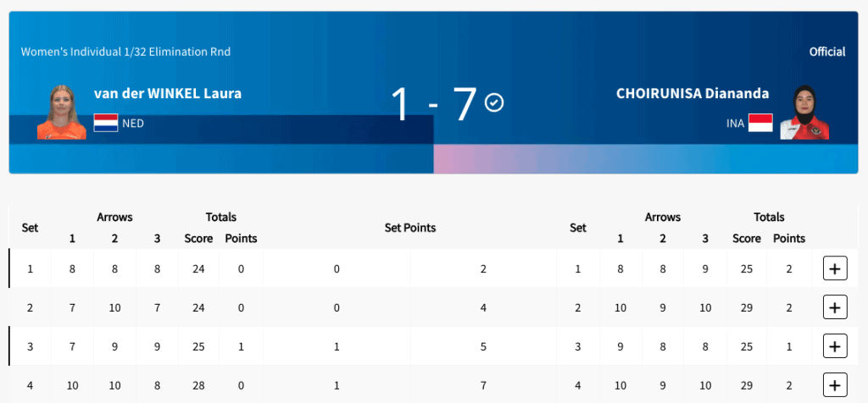868x403 pixels.
Task: Click van der Winkel's set 4 score of 28
Action: pyautogui.click(x=198, y=385)
